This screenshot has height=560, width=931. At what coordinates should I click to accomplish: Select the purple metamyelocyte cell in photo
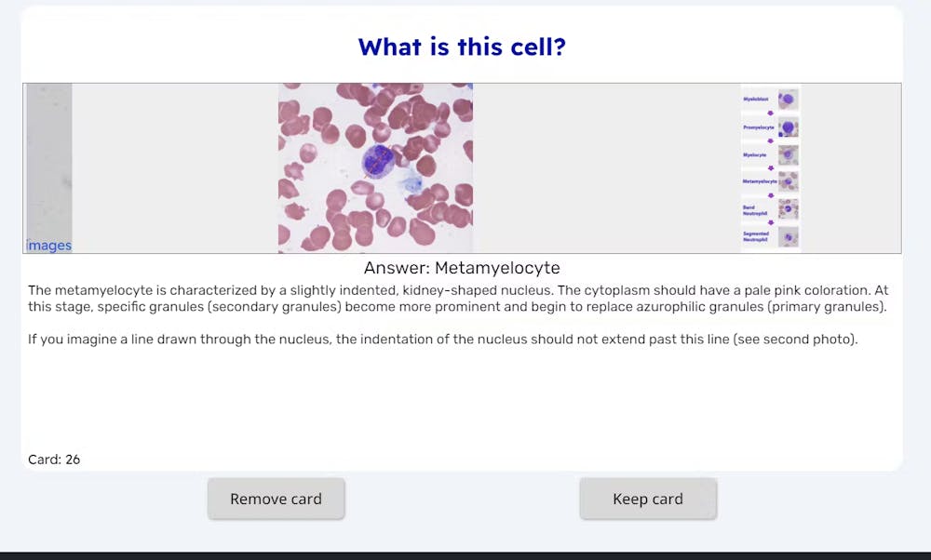click(x=381, y=160)
